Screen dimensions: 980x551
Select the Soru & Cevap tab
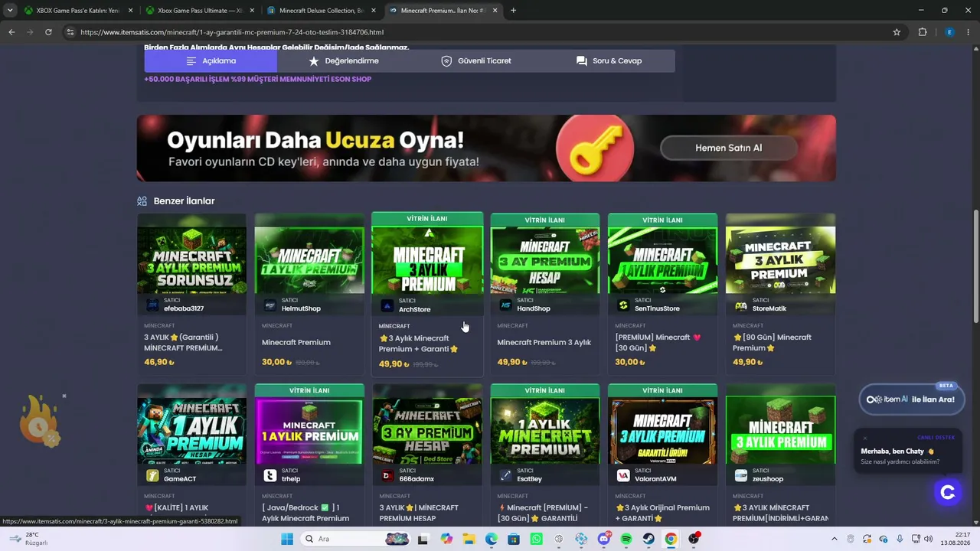click(609, 61)
